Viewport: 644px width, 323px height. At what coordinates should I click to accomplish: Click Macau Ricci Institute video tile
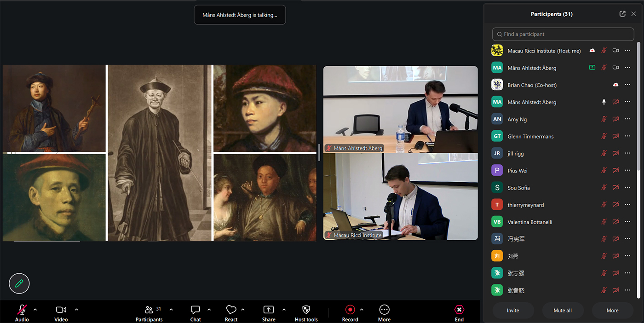(x=401, y=196)
